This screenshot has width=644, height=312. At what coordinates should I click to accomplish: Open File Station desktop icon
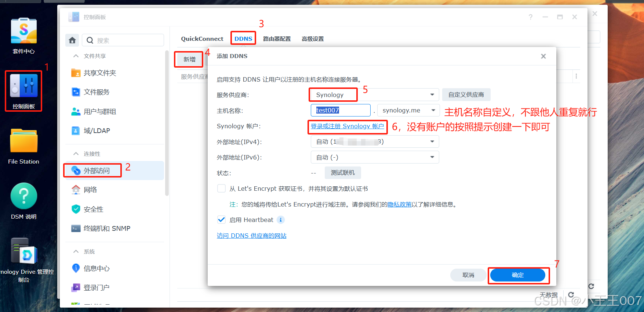pyautogui.click(x=23, y=146)
